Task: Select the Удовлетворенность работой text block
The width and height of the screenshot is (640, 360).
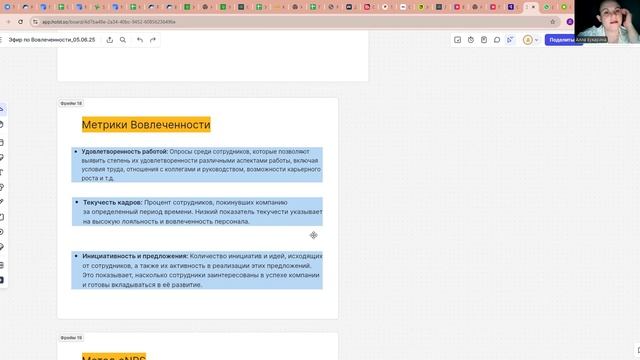Action: point(197,164)
